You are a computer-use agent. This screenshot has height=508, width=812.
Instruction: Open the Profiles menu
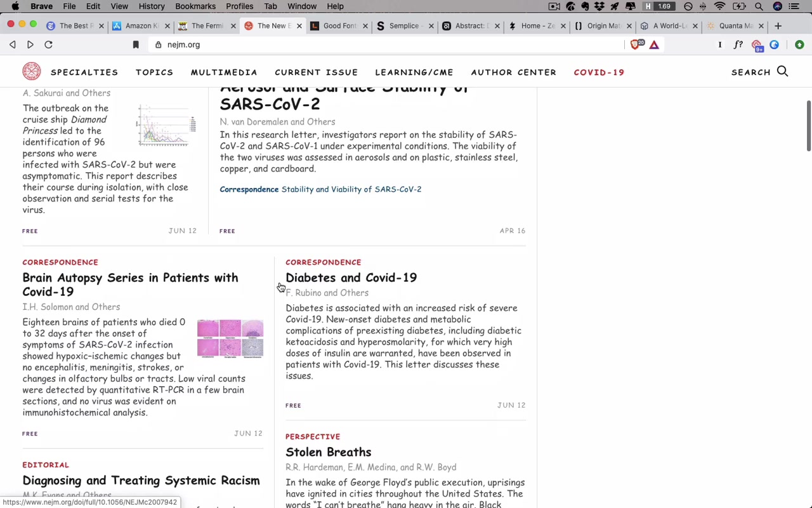240,6
